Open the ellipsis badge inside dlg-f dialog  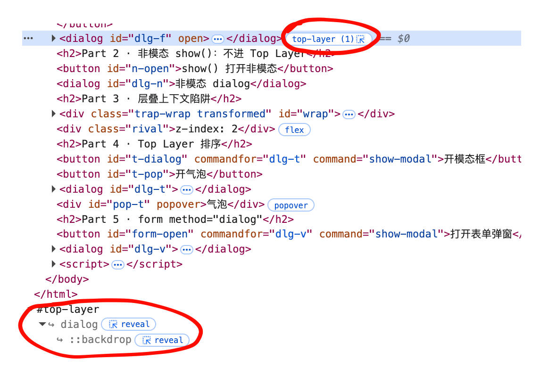tap(218, 39)
